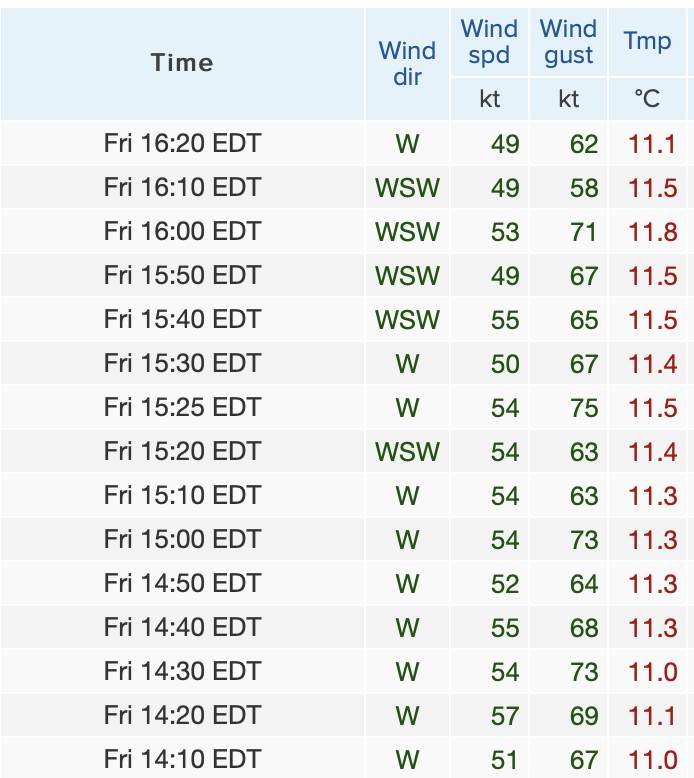The width and height of the screenshot is (694, 778).
Task: Click the Wind spd column header
Action: coord(489,42)
